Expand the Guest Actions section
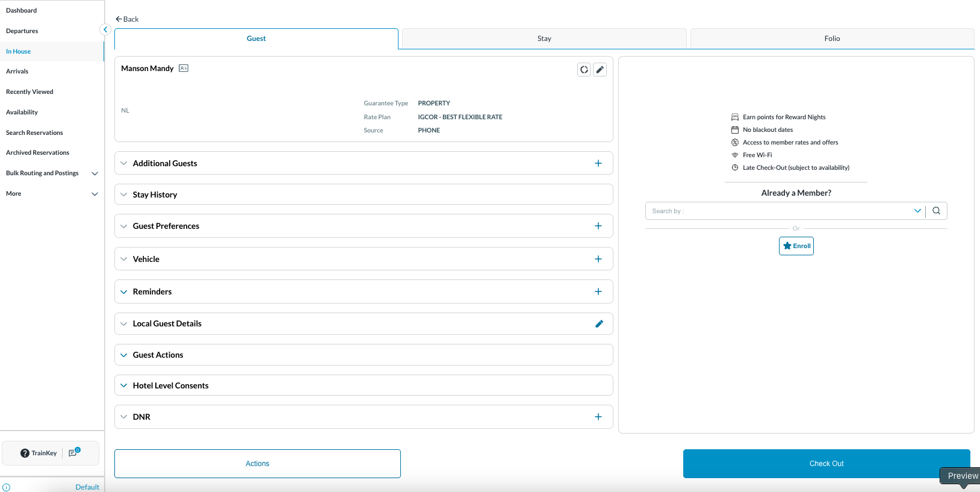980x492 pixels. (158, 355)
